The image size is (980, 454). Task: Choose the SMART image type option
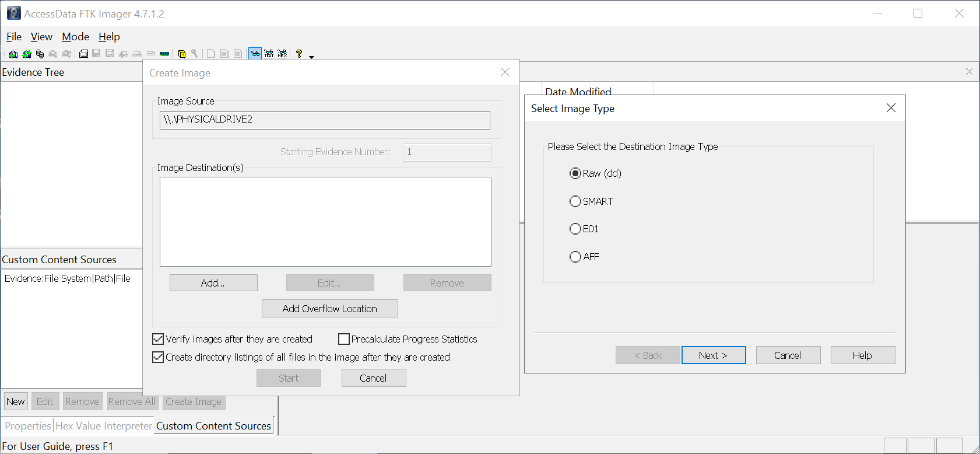pos(575,201)
